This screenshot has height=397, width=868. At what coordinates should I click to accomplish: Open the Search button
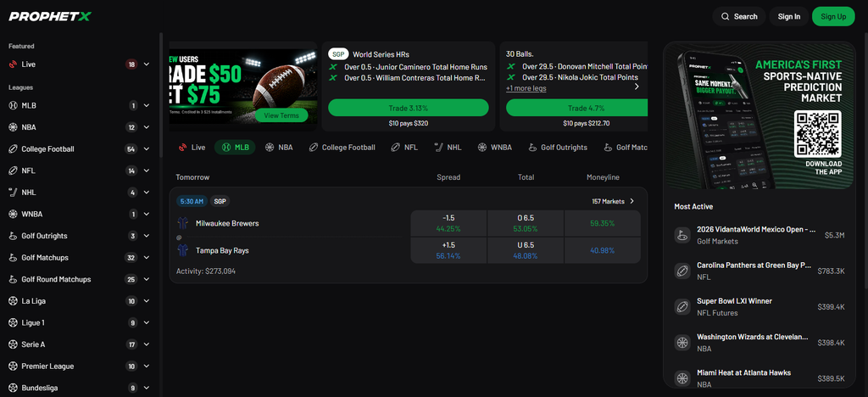point(739,17)
